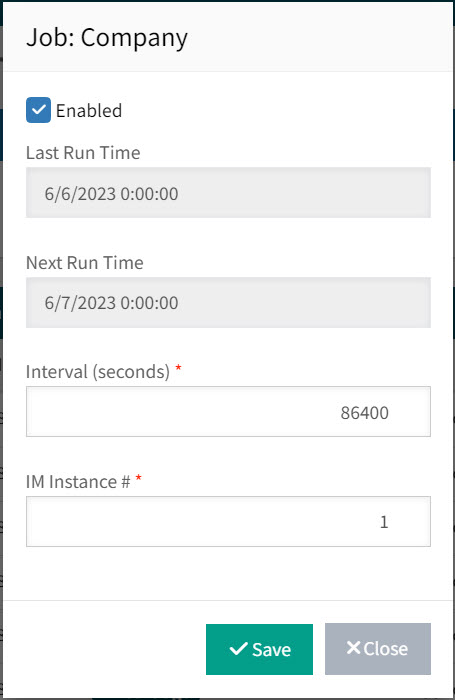Click the IM Instance # label
This screenshot has width=455, height=700.
78,482
